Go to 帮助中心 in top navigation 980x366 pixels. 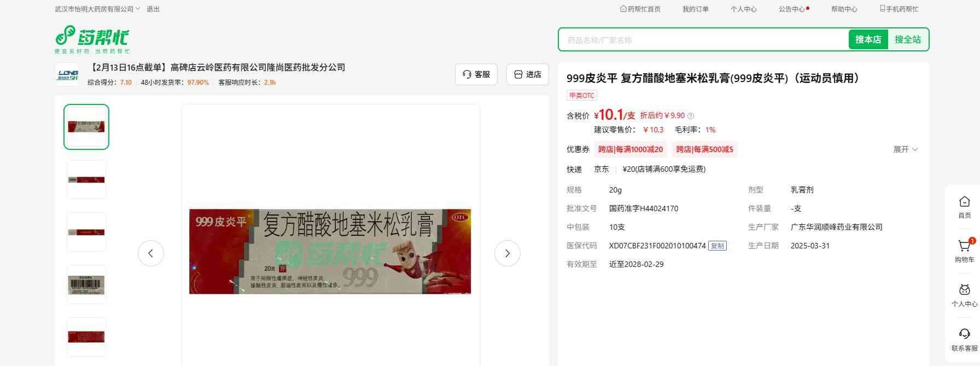[844, 9]
